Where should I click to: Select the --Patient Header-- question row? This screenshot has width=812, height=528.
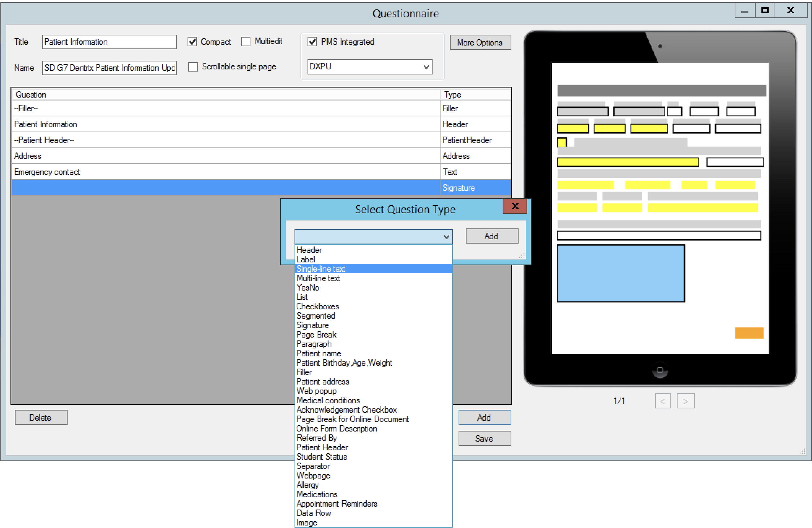coord(262,140)
